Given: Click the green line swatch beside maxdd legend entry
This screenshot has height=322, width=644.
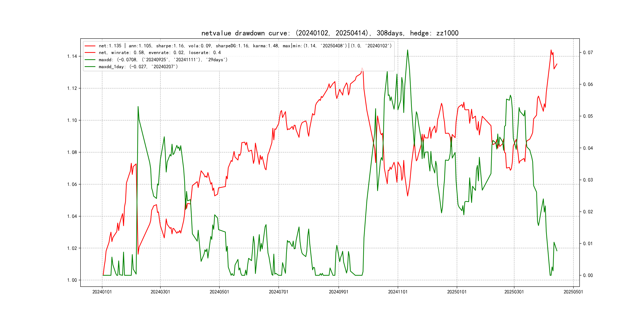Looking at the screenshot, I should 90,60.
